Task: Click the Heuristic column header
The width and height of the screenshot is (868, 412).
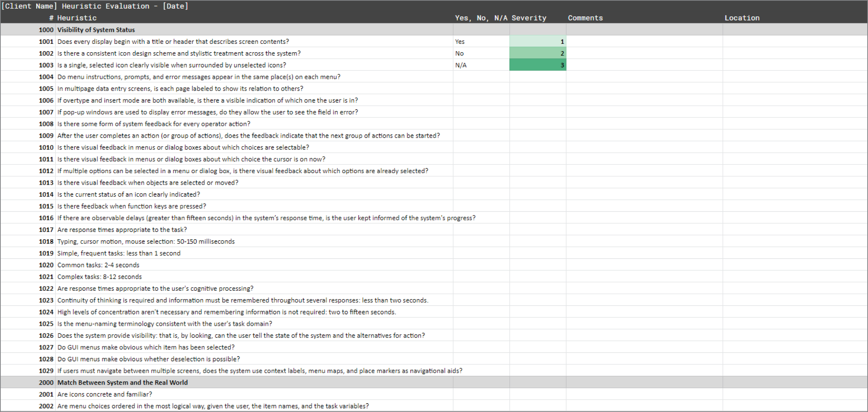Action: pos(77,18)
